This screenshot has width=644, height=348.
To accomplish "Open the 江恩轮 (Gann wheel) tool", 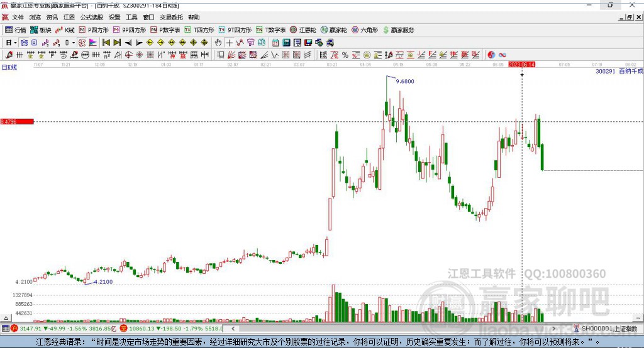I will tap(303, 30).
